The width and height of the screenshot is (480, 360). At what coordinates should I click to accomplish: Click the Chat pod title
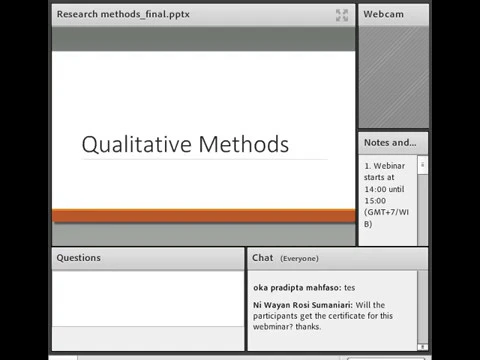point(263,258)
